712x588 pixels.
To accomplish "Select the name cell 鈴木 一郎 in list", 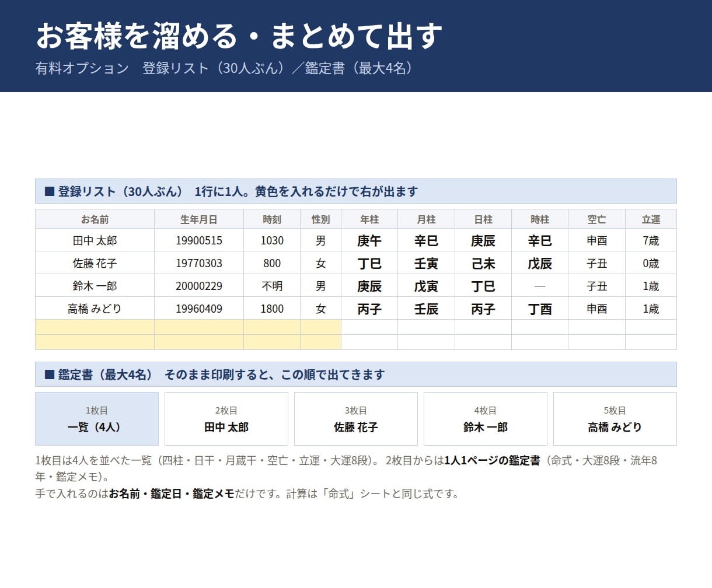I will (x=95, y=286).
